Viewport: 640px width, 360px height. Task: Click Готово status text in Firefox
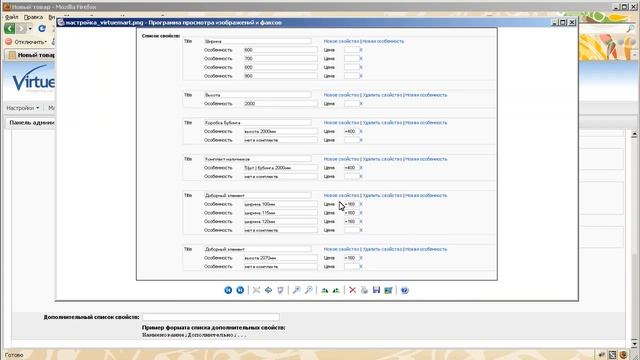click(14, 355)
